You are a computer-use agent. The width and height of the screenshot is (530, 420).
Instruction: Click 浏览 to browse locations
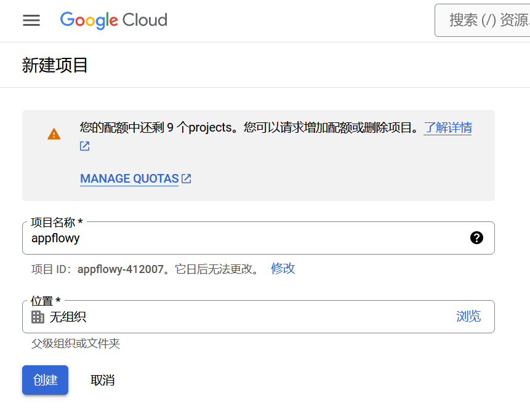coord(468,316)
